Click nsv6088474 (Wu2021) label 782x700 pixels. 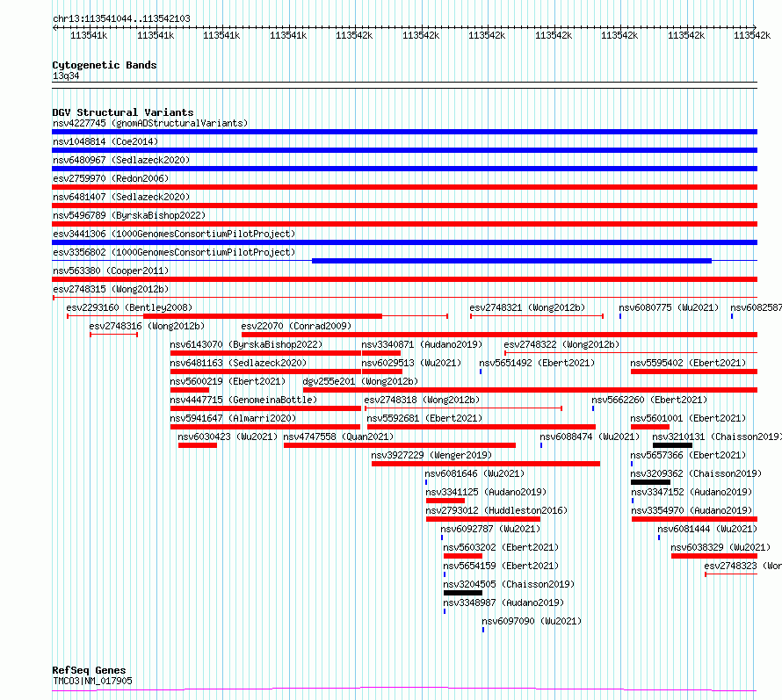point(590,437)
